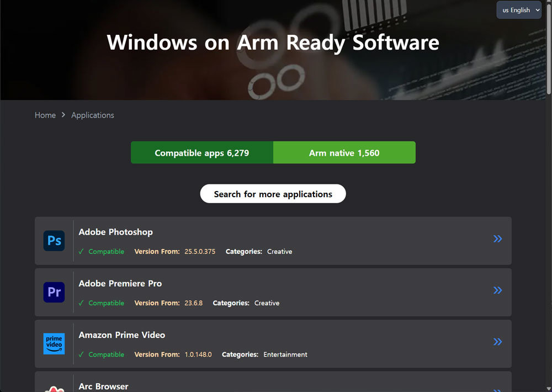
Task: Open the Adobe Photoshop title
Action: tap(115, 232)
